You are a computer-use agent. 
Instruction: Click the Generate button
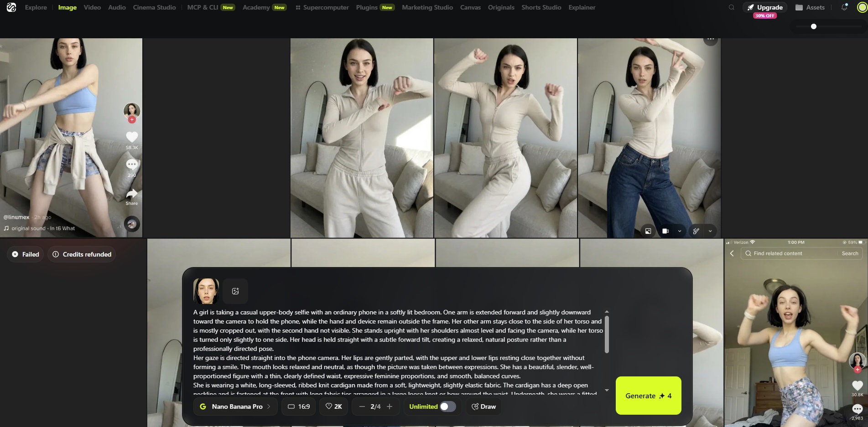pyautogui.click(x=648, y=396)
